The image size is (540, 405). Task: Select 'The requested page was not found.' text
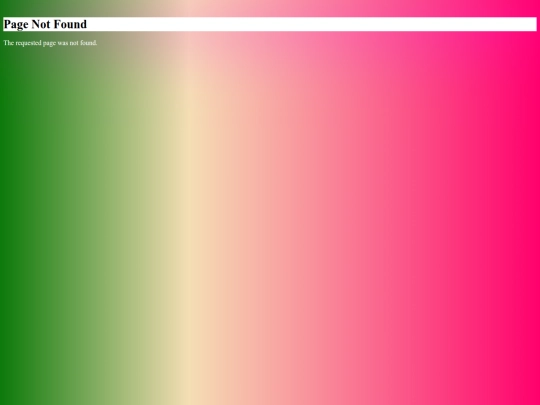click(x=50, y=43)
